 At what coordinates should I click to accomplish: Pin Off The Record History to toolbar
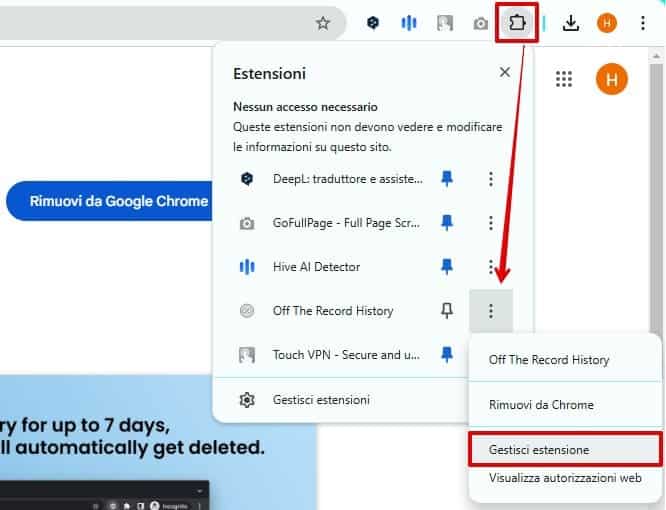446,311
